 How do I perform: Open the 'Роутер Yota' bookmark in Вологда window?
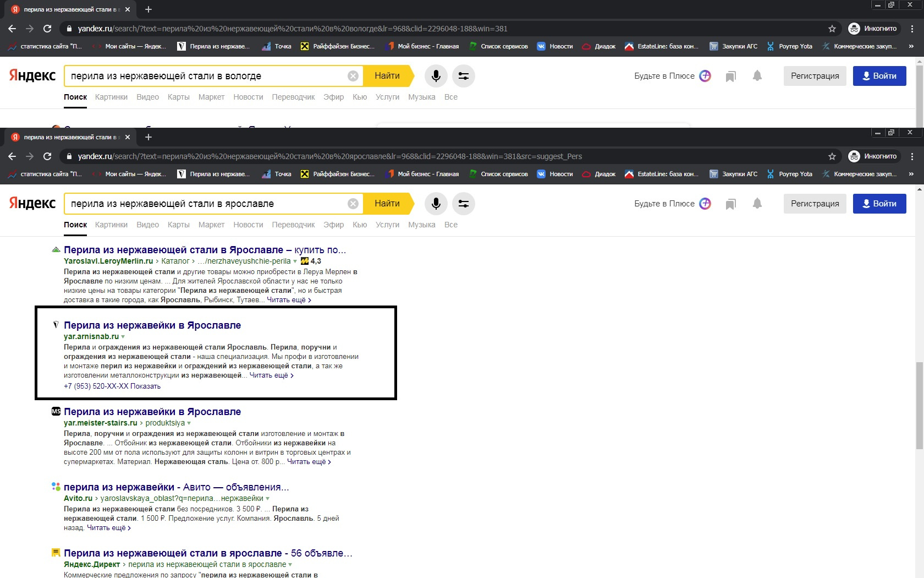789,46
